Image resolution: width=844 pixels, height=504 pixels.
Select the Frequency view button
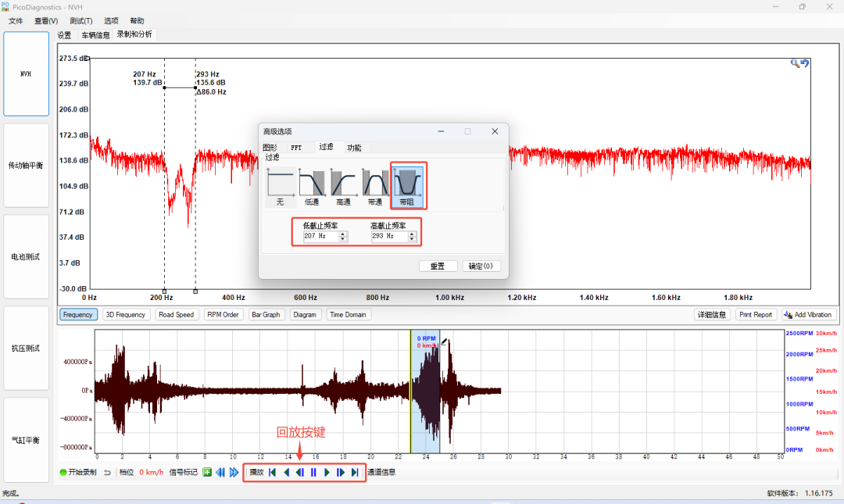(78, 314)
